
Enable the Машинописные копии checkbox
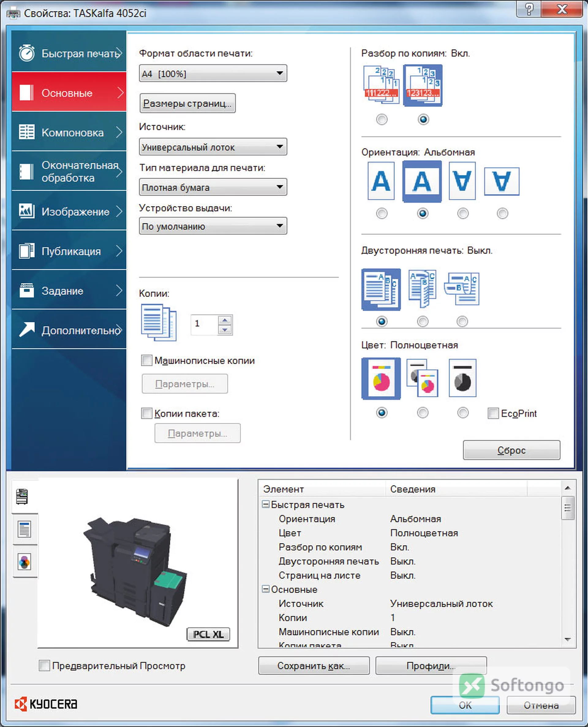click(147, 360)
